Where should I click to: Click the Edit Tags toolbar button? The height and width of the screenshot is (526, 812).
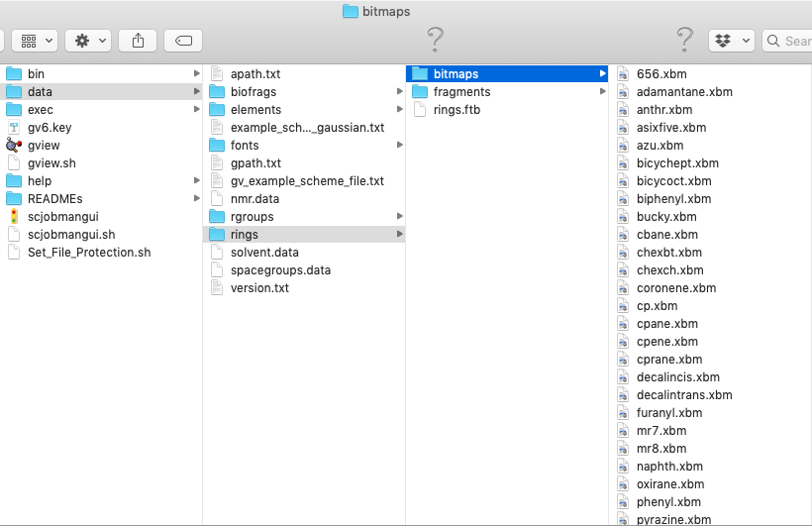click(x=183, y=41)
